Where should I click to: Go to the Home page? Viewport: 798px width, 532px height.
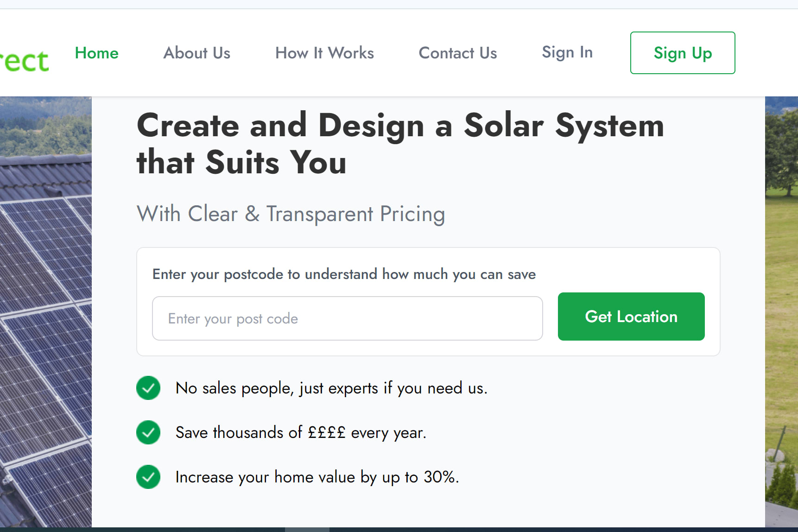[97, 53]
